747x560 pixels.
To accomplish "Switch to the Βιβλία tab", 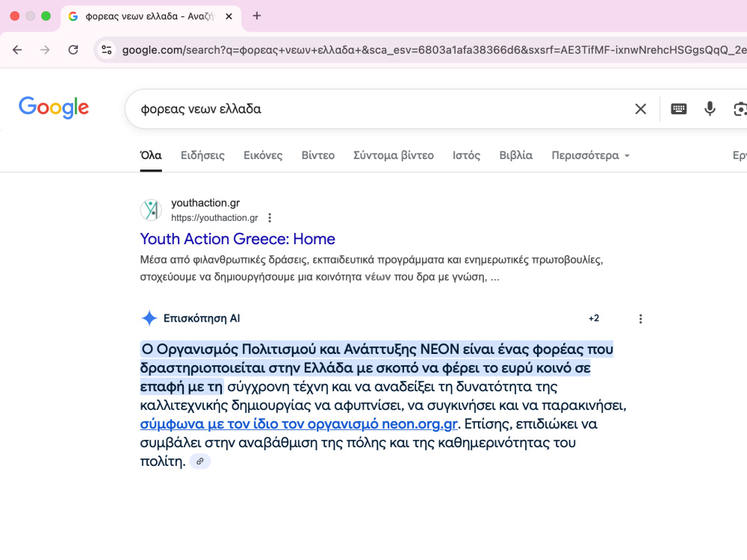I will pos(516,156).
